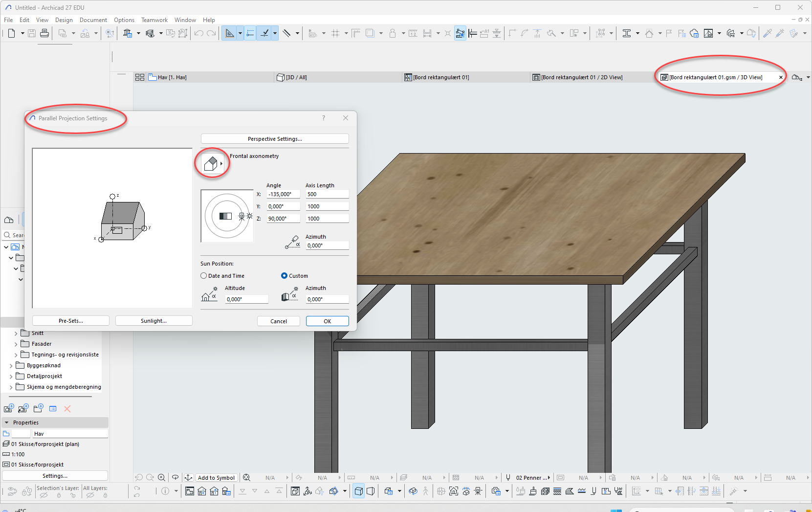
Task: Switch to the 3D / All tab
Action: click(296, 77)
